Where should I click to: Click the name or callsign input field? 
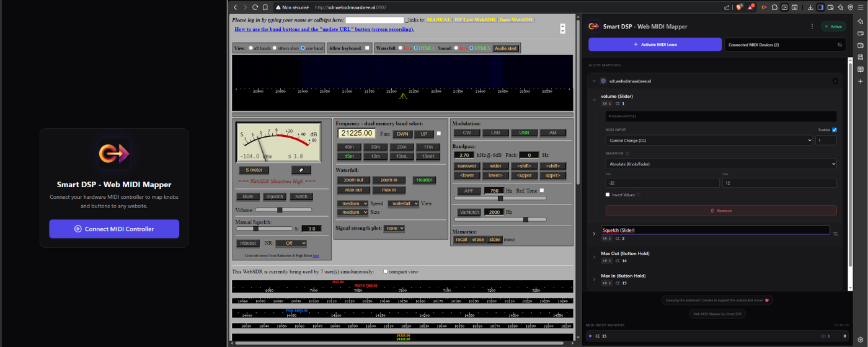click(x=374, y=20)
